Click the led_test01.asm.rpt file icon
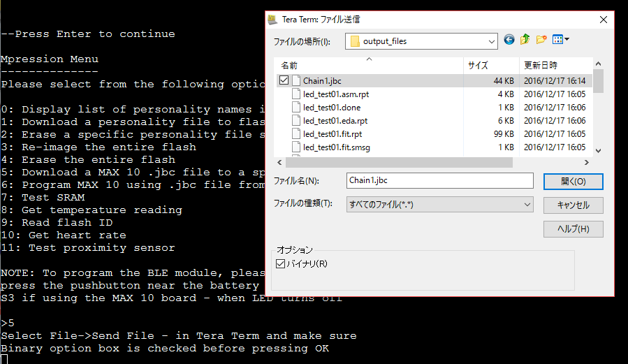The image size is (628, 364). pyautogui.click(x=296, y=94)
